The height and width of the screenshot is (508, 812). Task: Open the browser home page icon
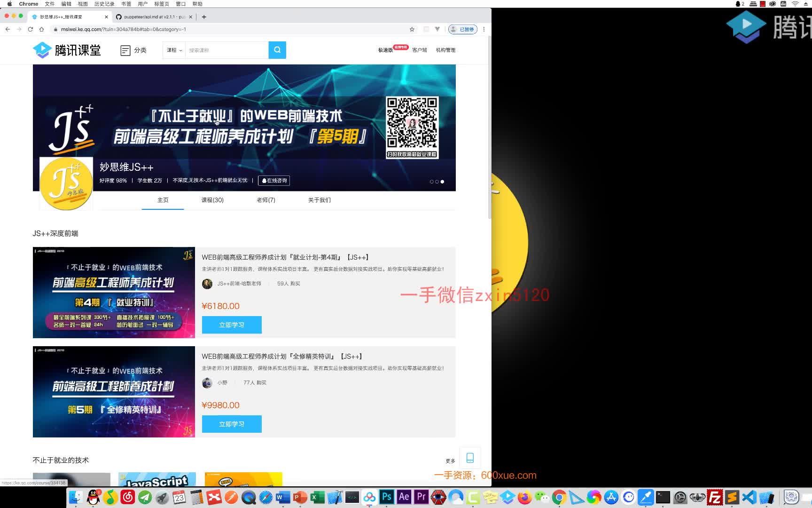click(42, 29)
